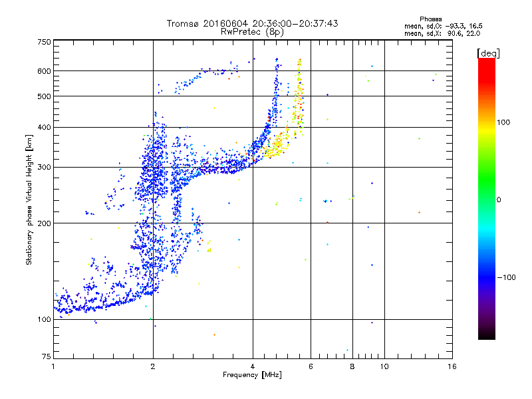Click the y-axis tick label "750"

44,42
